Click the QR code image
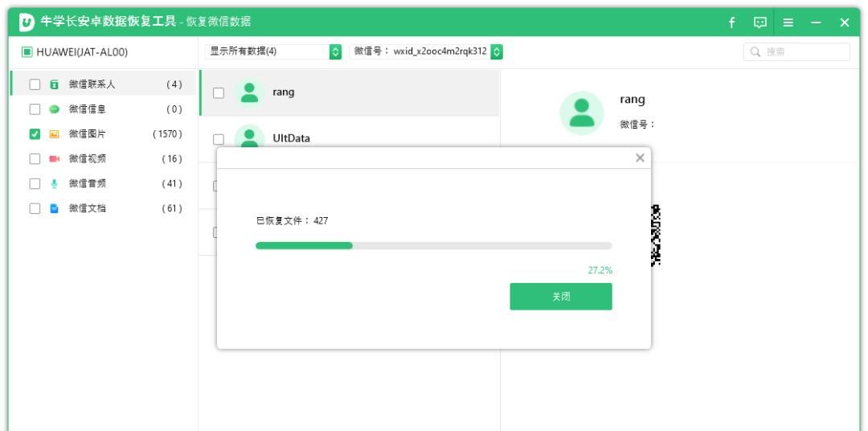 (x=656, y=235)
